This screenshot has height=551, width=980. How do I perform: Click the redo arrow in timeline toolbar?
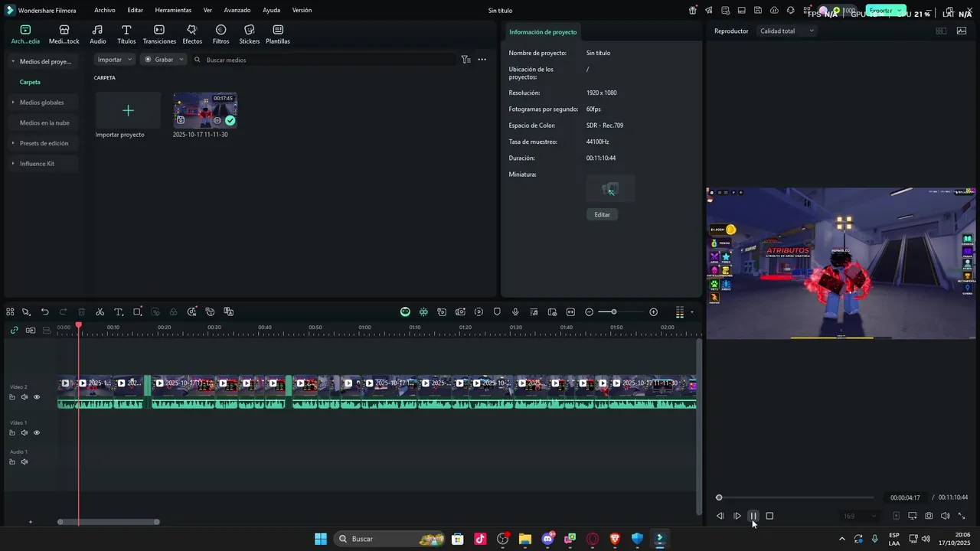tap(63, 311)
